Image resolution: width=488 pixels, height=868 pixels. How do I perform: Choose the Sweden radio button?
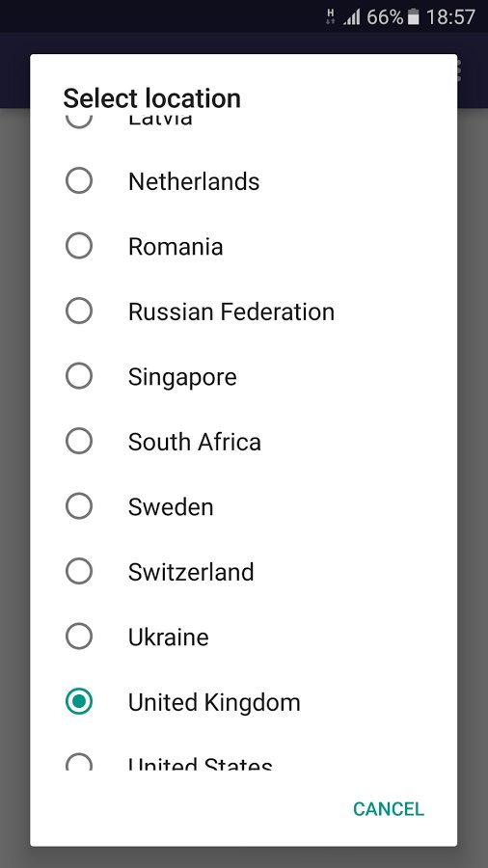pyautogui.click(x=78, y=506)
